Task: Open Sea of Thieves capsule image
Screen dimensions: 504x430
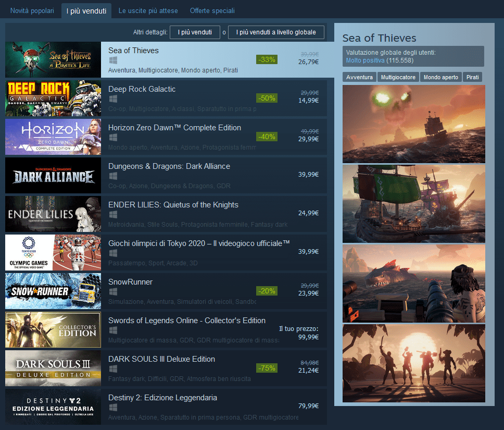Action: pyautogui.click(x=53, y=59)
